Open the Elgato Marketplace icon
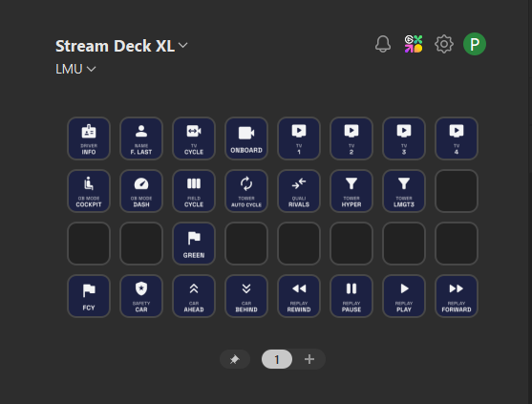The height and width of the screenshot is (404, 532). pyautogui.click(x=414, y=44)
